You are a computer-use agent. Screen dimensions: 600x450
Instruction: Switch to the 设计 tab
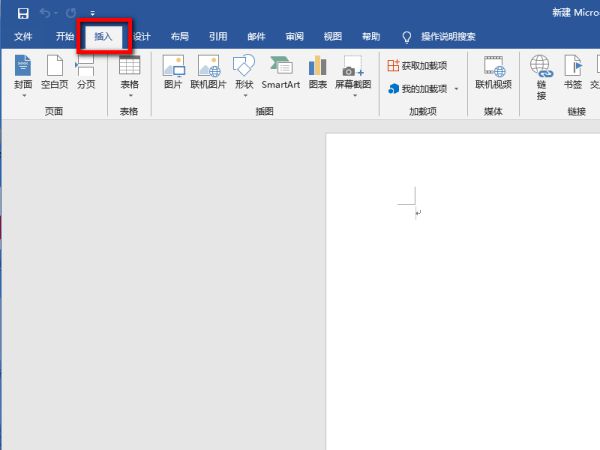pyautogui.click(x=142, y=37)
